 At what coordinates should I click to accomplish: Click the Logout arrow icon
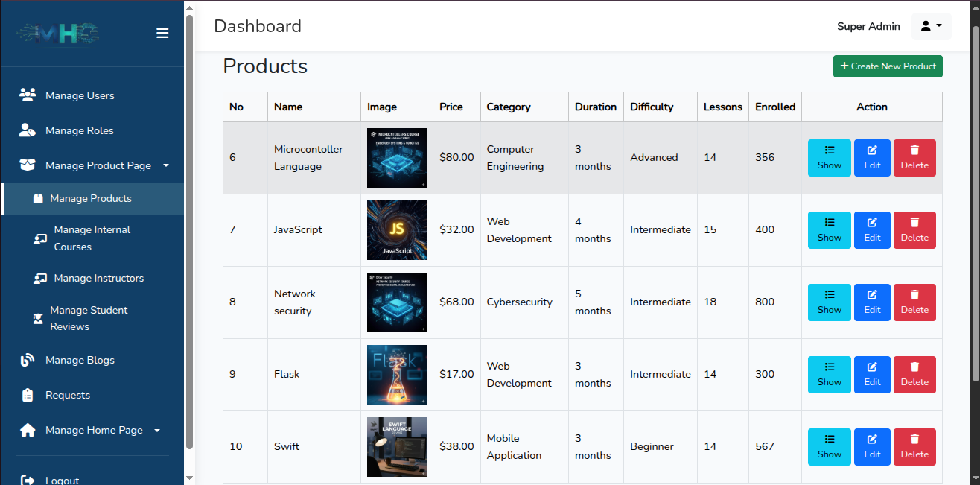pos(28,481)
